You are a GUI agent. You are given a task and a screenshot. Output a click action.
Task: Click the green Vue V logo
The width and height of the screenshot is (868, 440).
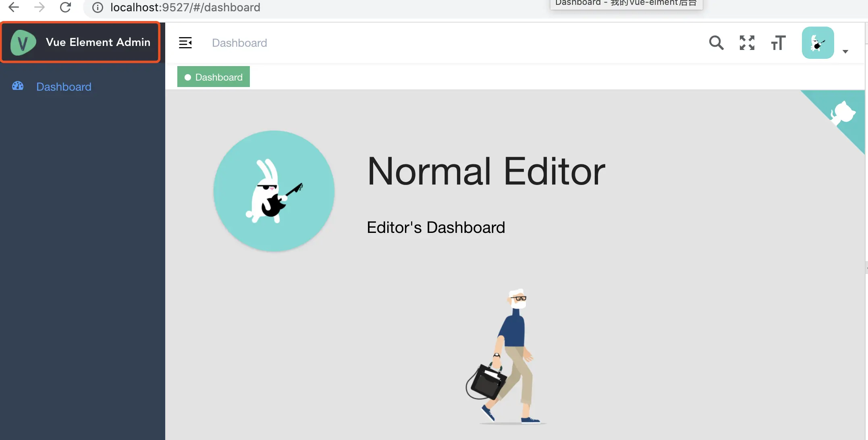pyautogui.click(x=23, y=43)
